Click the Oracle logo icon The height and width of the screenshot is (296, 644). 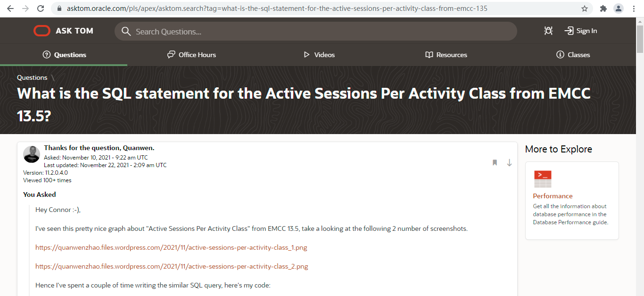pos(41,31)
